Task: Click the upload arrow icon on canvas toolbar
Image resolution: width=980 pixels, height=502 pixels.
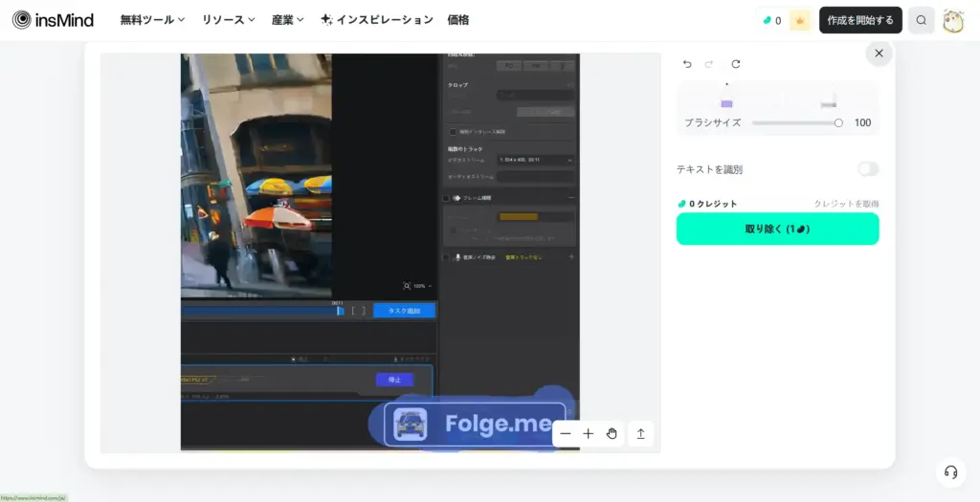Action: [640, 434]
